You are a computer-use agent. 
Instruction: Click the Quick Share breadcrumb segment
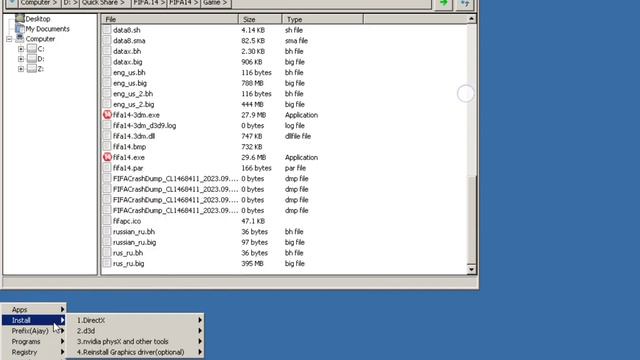(x=105, y=3)
